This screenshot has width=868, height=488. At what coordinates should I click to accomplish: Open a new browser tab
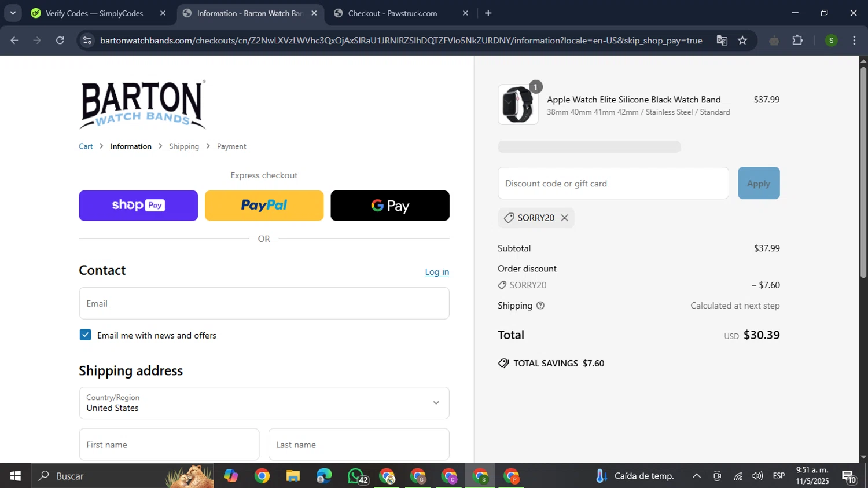coord(488,13)
